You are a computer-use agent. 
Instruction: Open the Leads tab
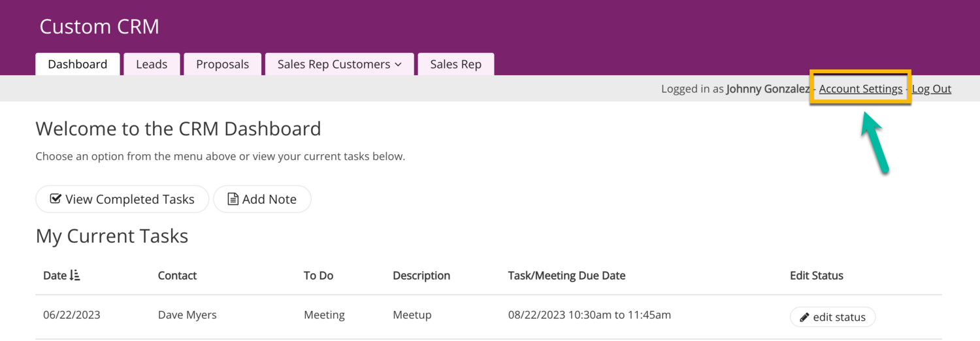(152, 64)
